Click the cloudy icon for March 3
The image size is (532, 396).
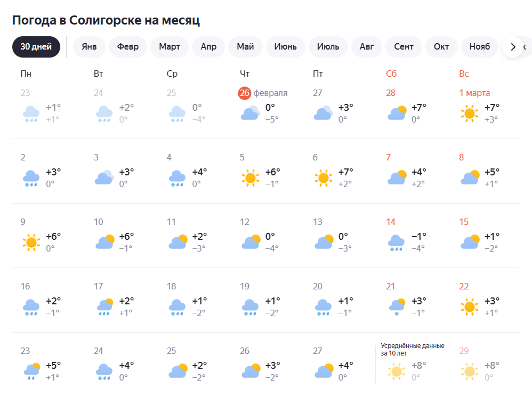104,177
